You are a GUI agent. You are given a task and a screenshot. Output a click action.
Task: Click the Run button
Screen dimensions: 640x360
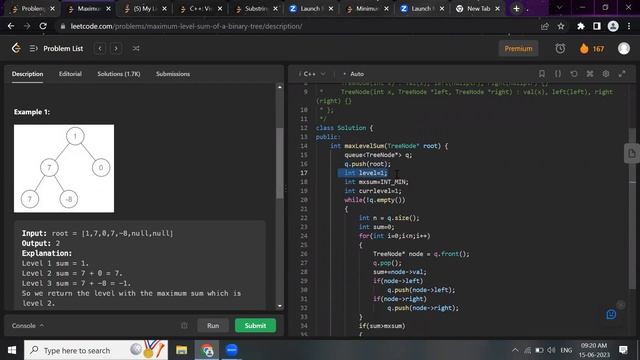pos(213,326)
